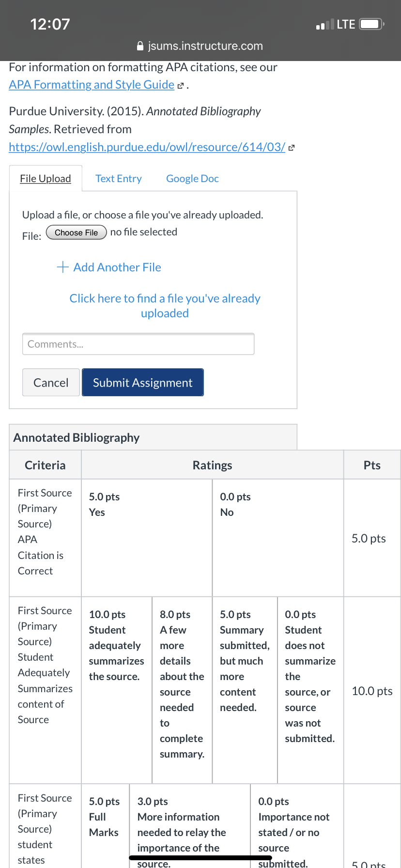
Task: Click the Cancel button
Action: [51, 383]
